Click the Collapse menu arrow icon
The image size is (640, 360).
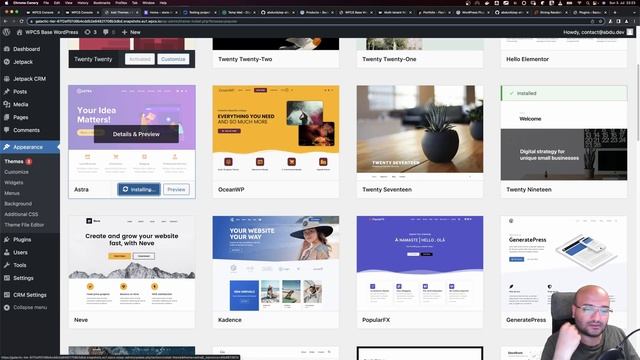coord(7,307)
